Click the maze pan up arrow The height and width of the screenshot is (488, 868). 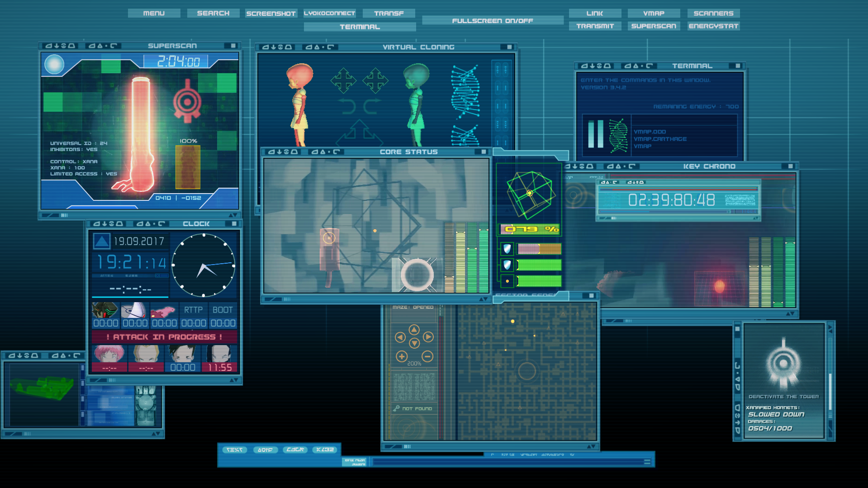pos(414,329)
